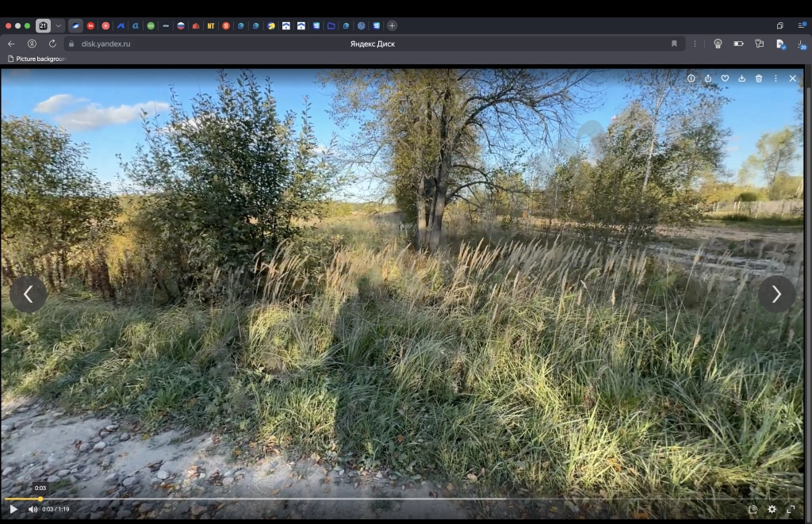Mute the video sound

(33, 509)
